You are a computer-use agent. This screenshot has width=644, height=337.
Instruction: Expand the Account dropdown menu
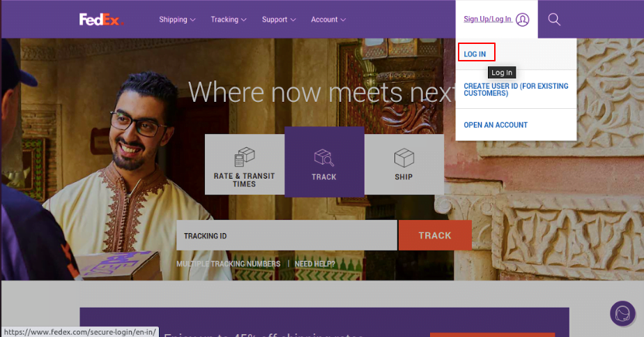pos(328,20)
